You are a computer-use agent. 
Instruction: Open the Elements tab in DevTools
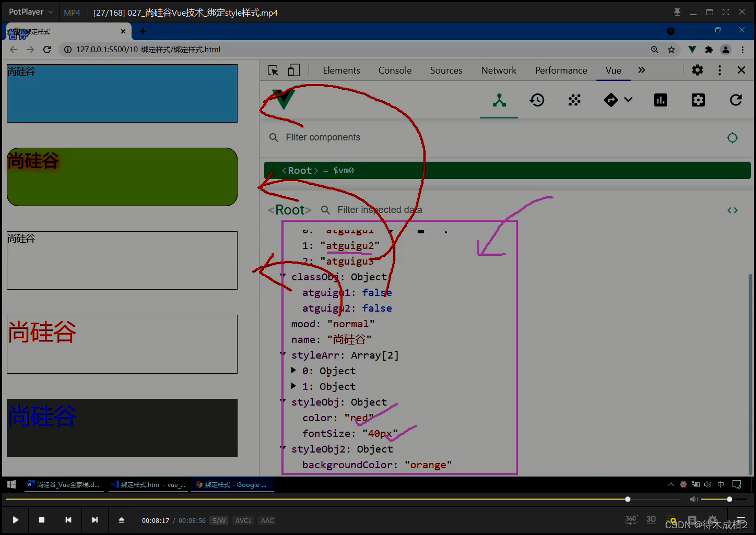coord(341,70)
